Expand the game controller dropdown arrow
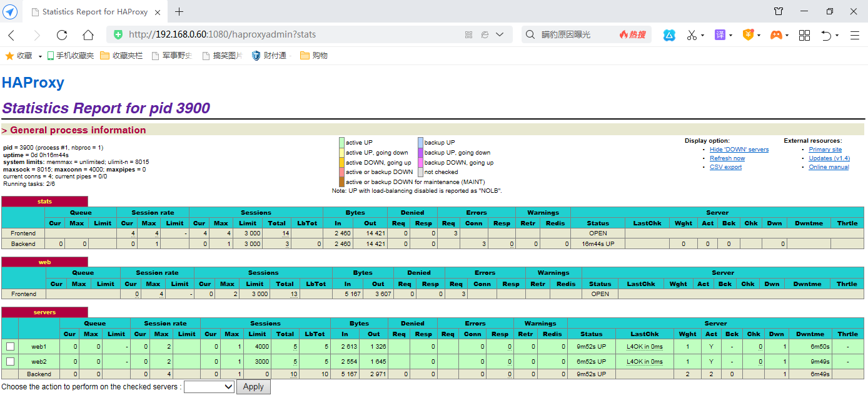The height and width of the screenshot is (405, 868). (787, 36)
